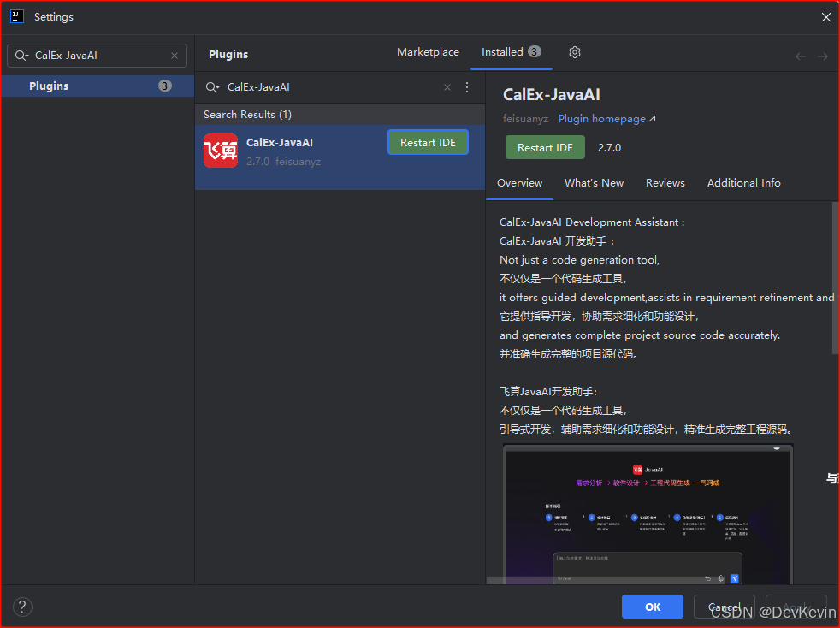Click the installed count badge 3
The height and width of the screenshot is (628, 840).
tap(534, 51)
